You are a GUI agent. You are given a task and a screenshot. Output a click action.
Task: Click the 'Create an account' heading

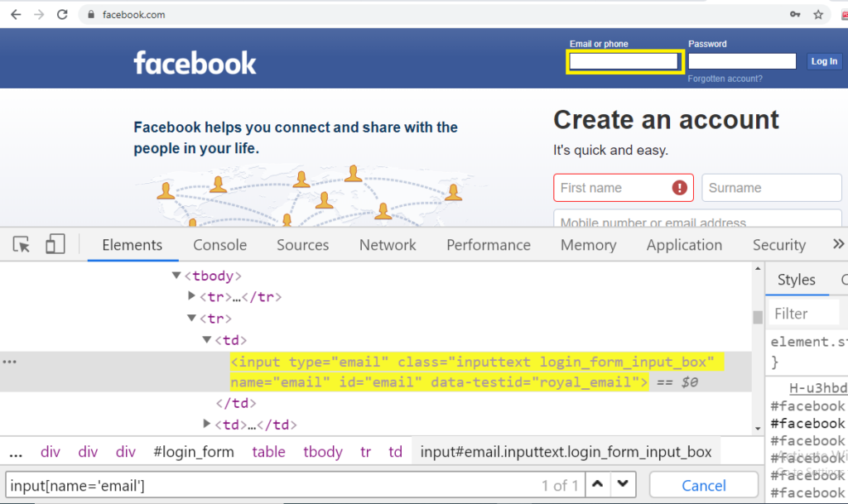(666, 119)
